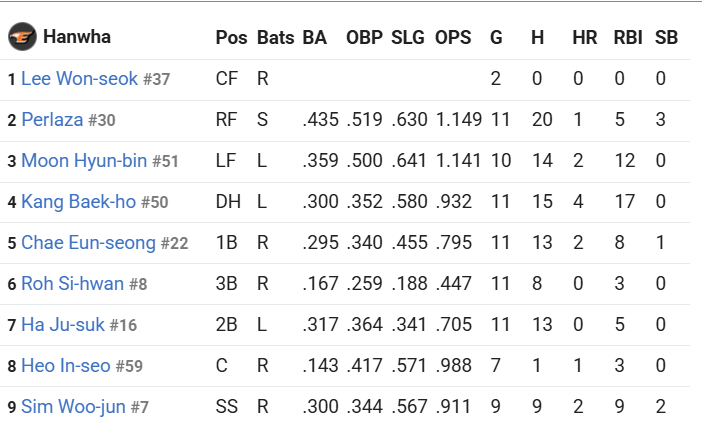Select Moon Hyun-bin player link
The image size is (702, 427).
pos(84,160)
